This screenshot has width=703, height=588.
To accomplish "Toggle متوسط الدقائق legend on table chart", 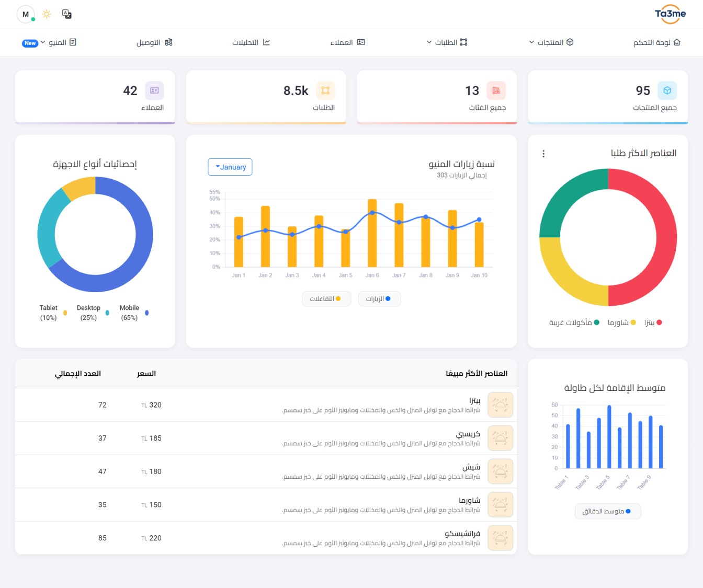I will [x=607, y=511].
